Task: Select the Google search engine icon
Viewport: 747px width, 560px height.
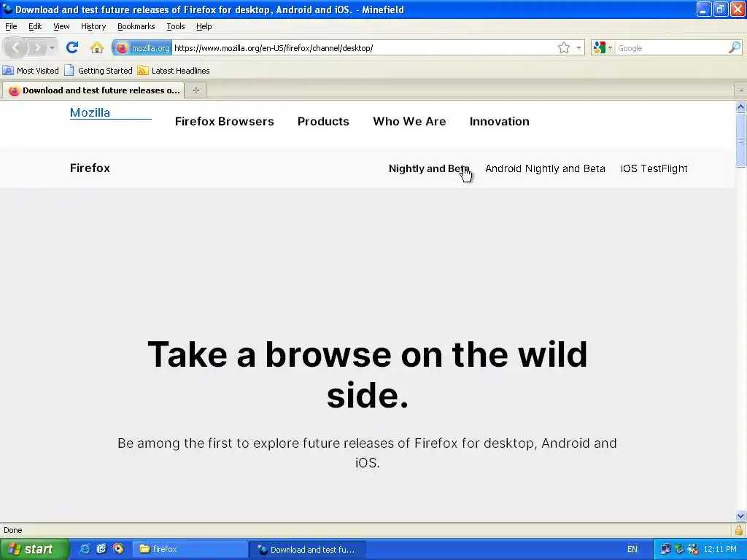Action: tap(600, 47)
